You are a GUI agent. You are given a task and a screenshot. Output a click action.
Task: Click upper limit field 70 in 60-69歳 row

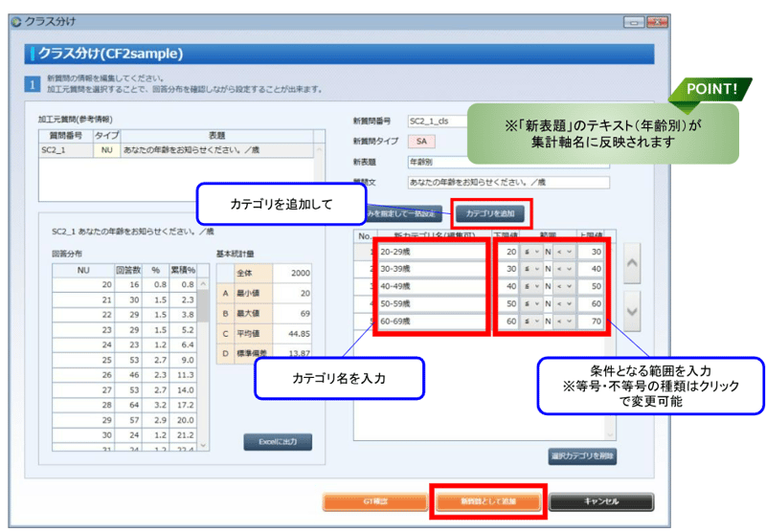(591, 321)
